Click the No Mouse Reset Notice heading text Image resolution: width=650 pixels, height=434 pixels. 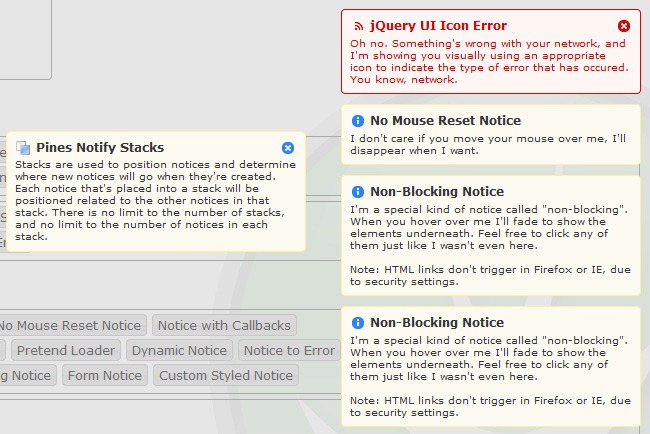pyautogui.click(x=445, y=121)
